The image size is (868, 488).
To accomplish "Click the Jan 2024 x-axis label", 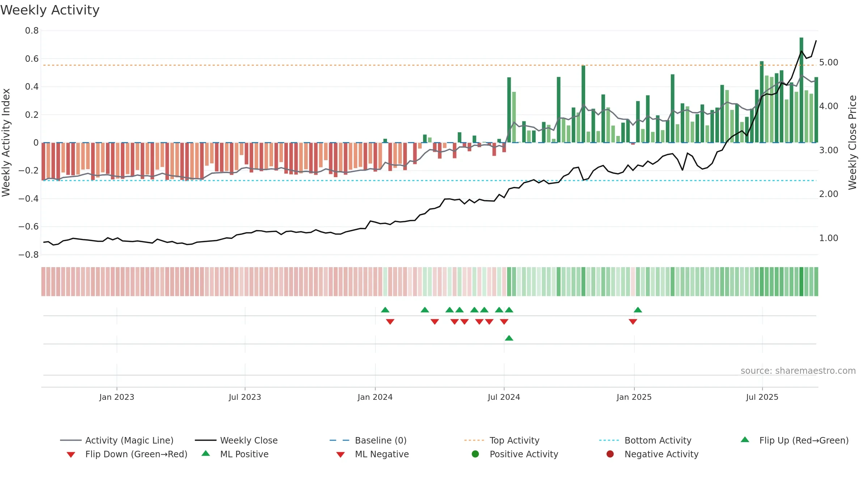I will click(375, 397).
